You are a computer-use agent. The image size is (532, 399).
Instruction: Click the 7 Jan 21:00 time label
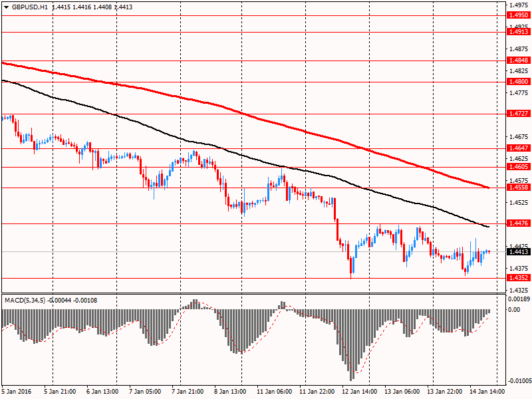pyautogui.click(x=188, y=392)
